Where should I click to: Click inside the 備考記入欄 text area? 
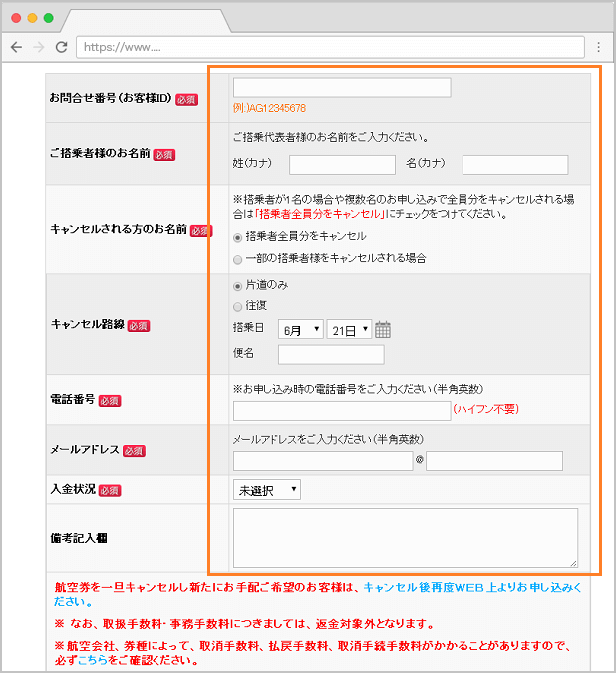(x=405, y=538)
